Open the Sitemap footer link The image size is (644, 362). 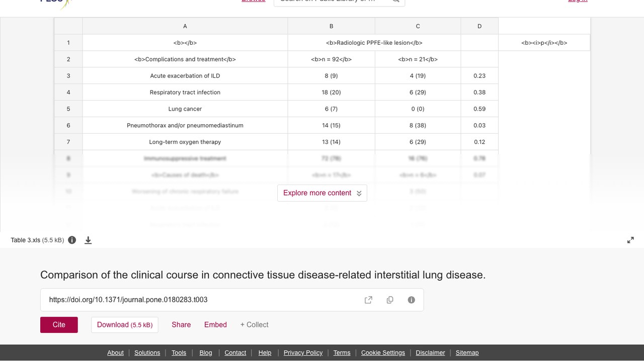(x=467, y=353)
